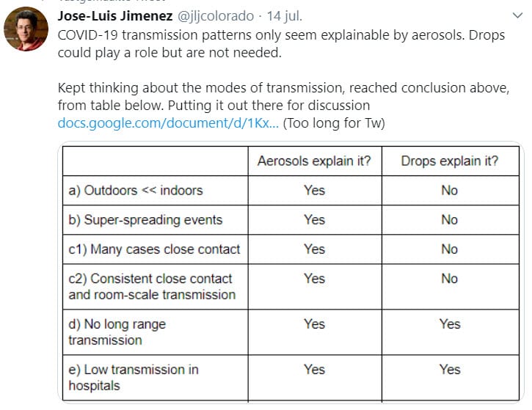Click the Drops "No" for Outdoors row
The image size is (532, 410).
[x=450, y=190]
